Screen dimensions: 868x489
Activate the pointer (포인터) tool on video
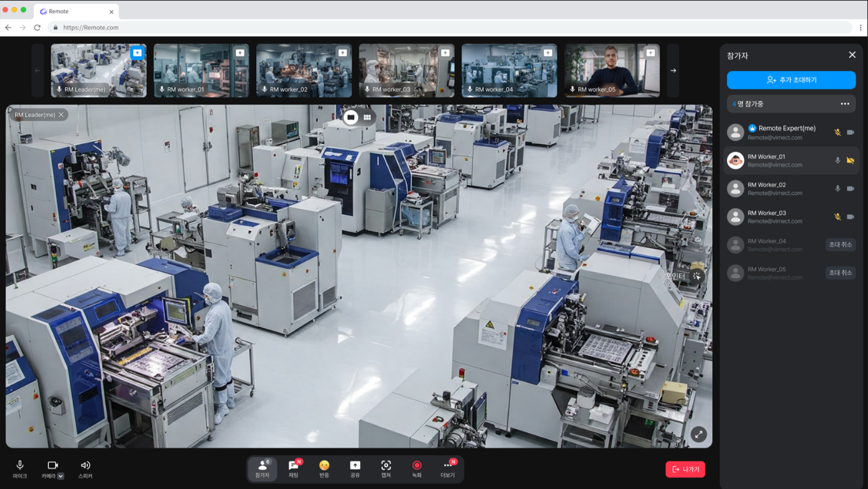(x=696, y=276)
